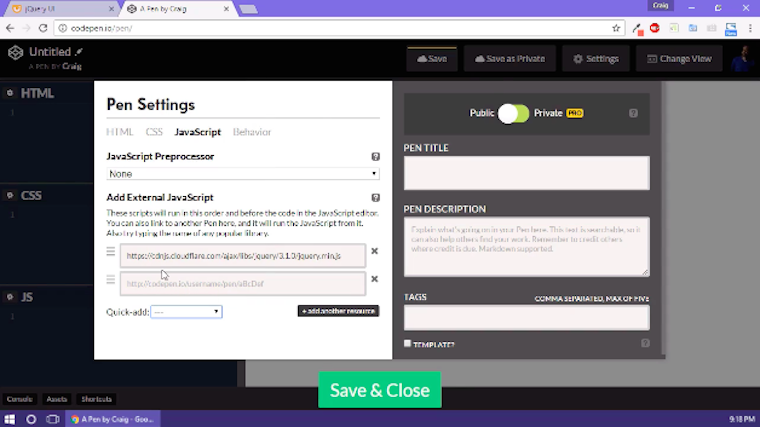
Task: Open JS editor settings gear
Action: point(10,297)
